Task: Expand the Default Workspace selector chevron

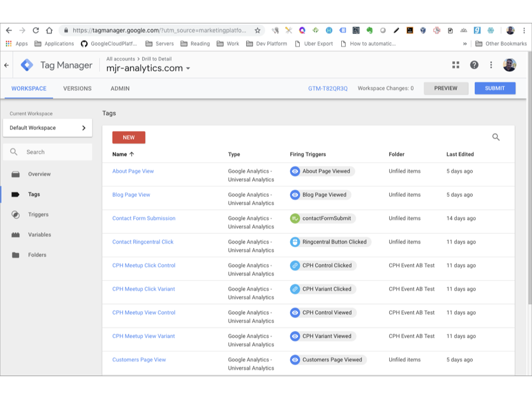Action: (x=84, y=128)
